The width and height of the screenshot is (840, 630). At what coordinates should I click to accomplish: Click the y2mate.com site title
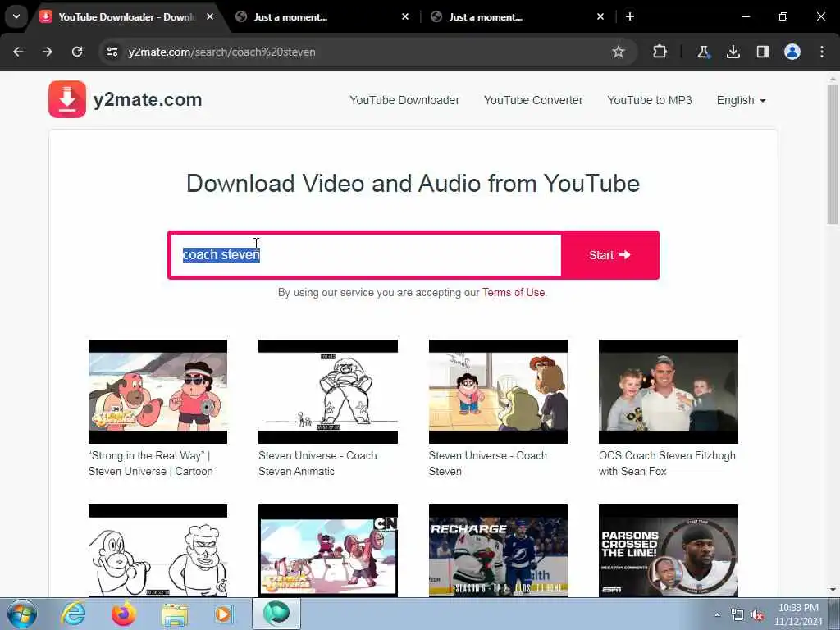click(x=148, y=99)
